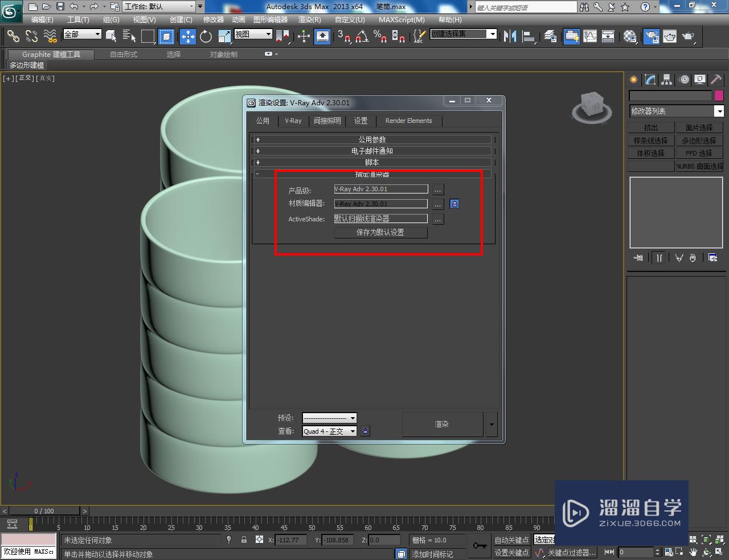Click Configure Modifier Sets icon
Screen dimensions: 729x560
point(712,258)
